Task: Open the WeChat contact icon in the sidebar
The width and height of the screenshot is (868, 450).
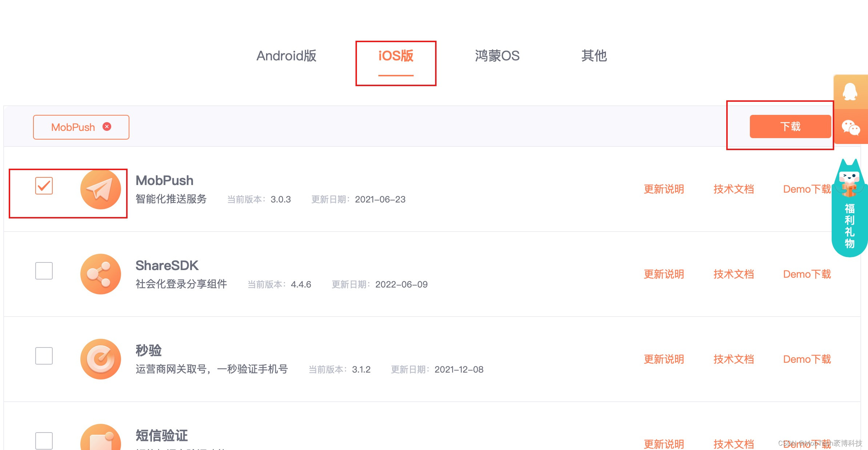Action: (851, 128)
